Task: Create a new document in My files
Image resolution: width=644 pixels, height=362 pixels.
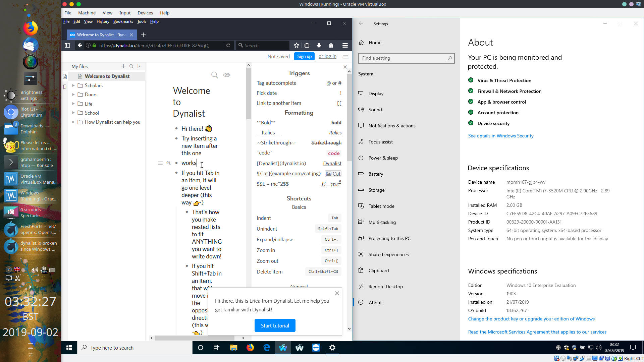Action: (x=123, y=66)
